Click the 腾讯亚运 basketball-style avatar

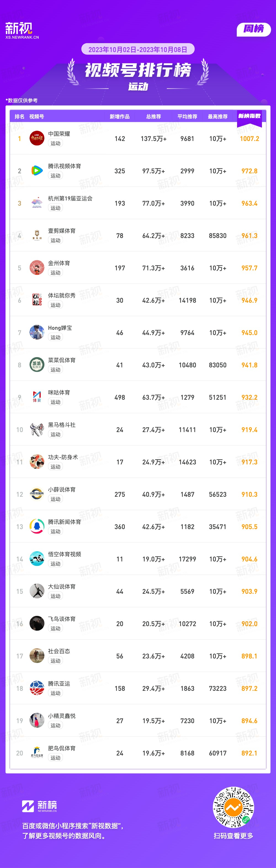click(37, 688)
